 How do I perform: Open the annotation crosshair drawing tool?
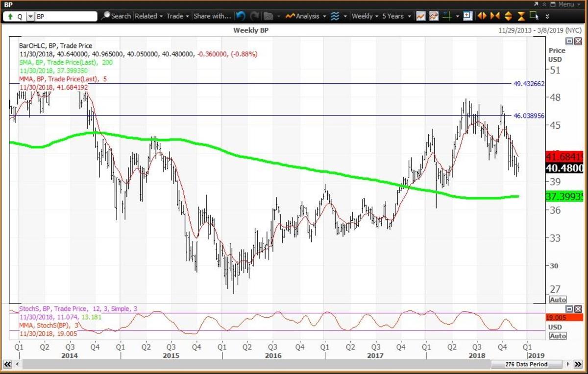click(x=447, y=16)
